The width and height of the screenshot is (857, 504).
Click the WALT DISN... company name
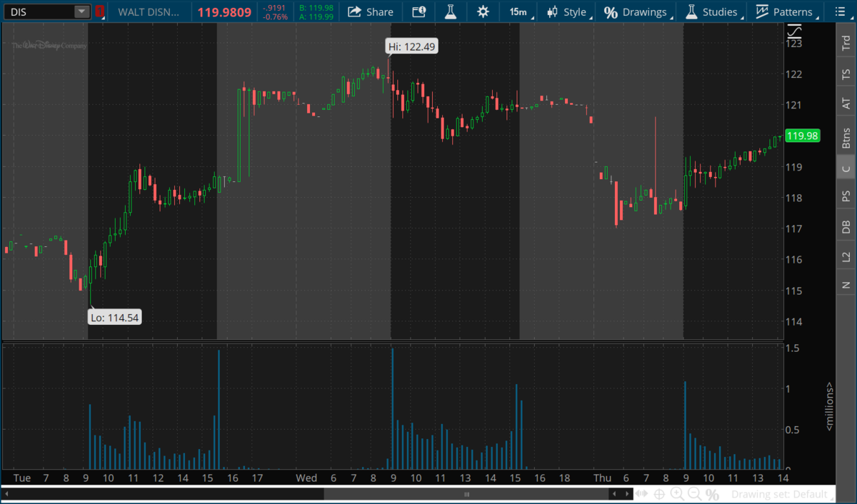pyautogui.click(x=149, y=11)
